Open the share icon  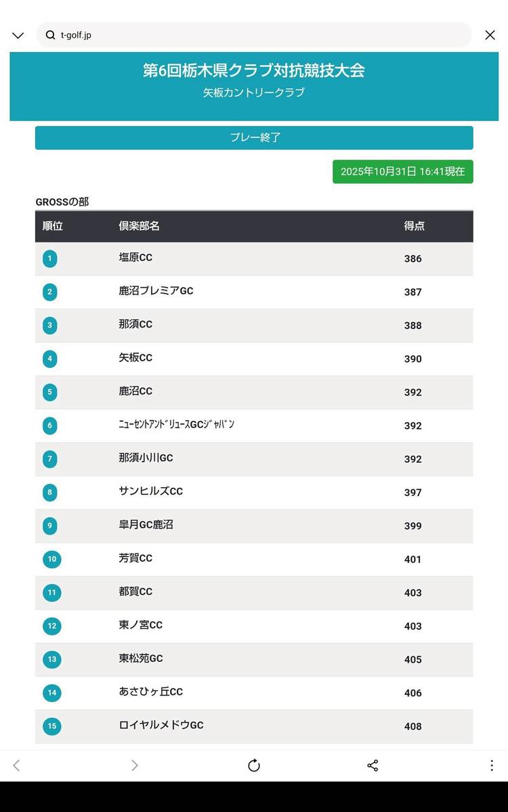[x=373, y=765]
